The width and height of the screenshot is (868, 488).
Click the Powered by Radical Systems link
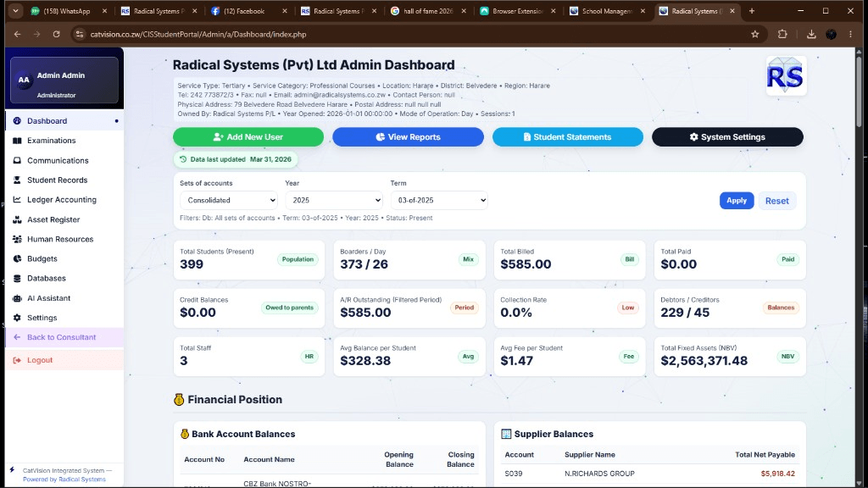(x=64, y=480)
